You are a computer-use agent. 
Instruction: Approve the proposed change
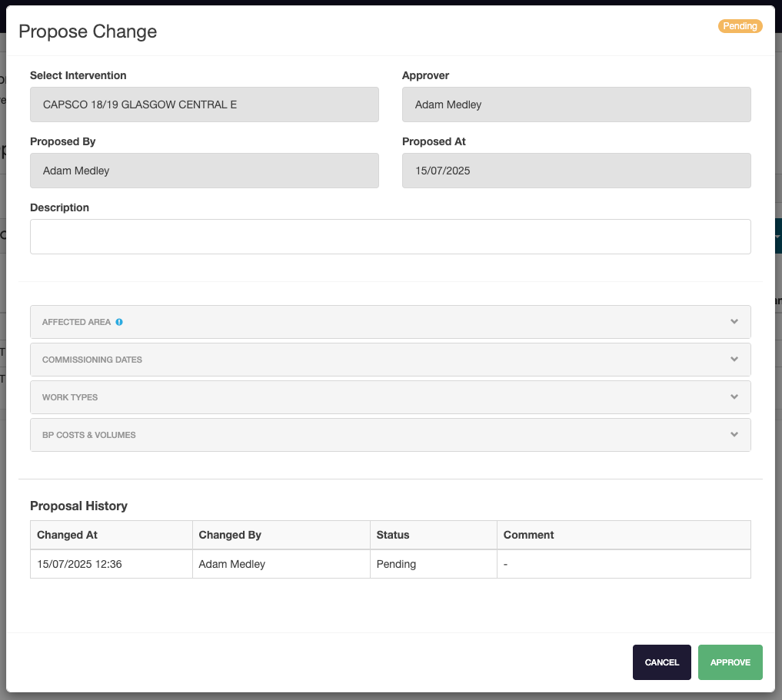(730, 662)
